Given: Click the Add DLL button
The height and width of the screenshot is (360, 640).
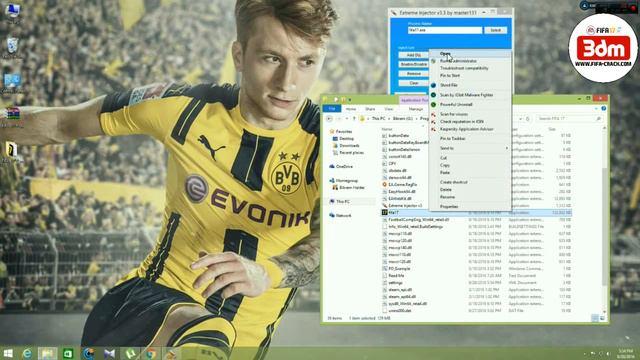Looking at the screenshot, I should (413, 55).
